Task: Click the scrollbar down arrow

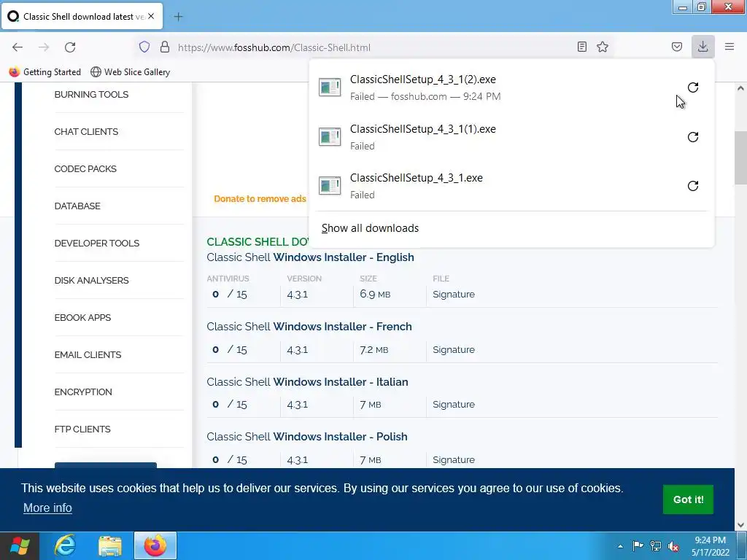Action: (740, 525)
